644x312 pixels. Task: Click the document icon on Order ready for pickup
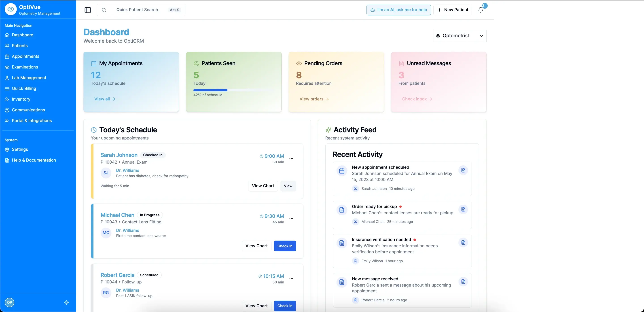[x=463, y=209]
